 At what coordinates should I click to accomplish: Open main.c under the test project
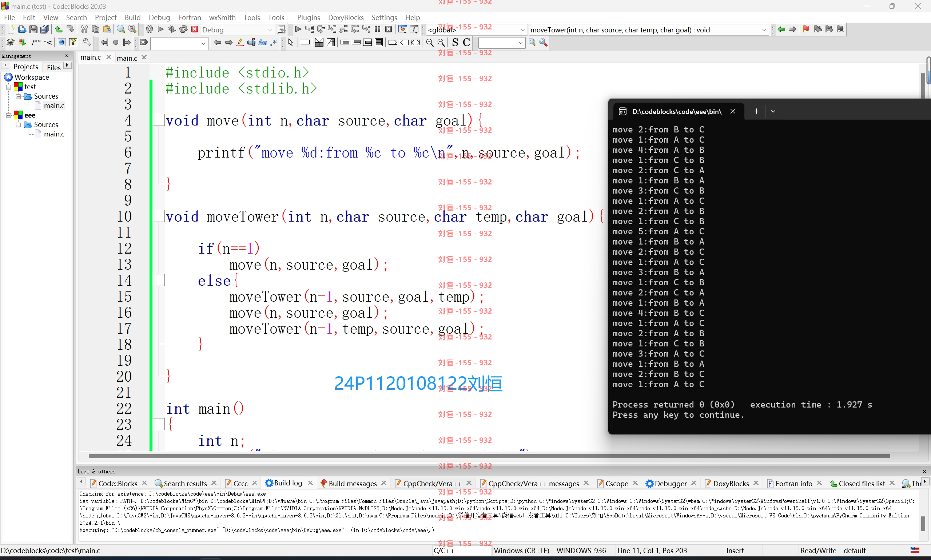pos(53,106)
